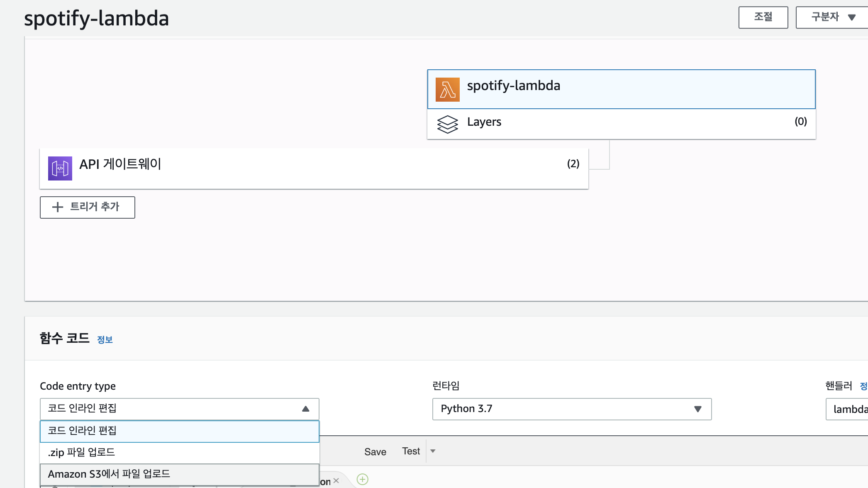
Task: Click the 트리거 추가 button
Action: click(x=88, y=207)
